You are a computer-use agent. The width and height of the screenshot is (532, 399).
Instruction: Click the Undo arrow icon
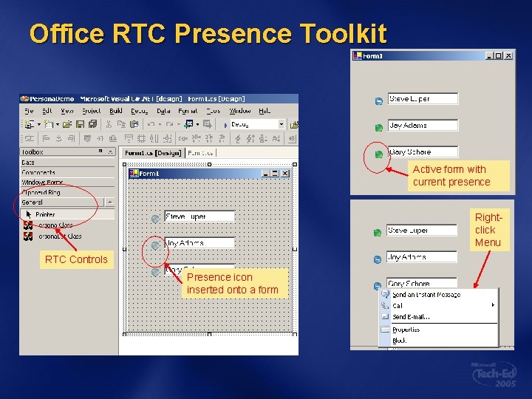click(x=151, y=125)
